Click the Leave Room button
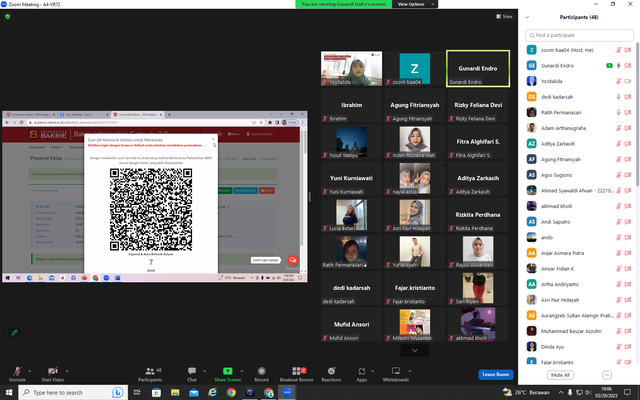The height and width of the screenshot is (400, 640). pyautogui.click(x=496, y=374)
